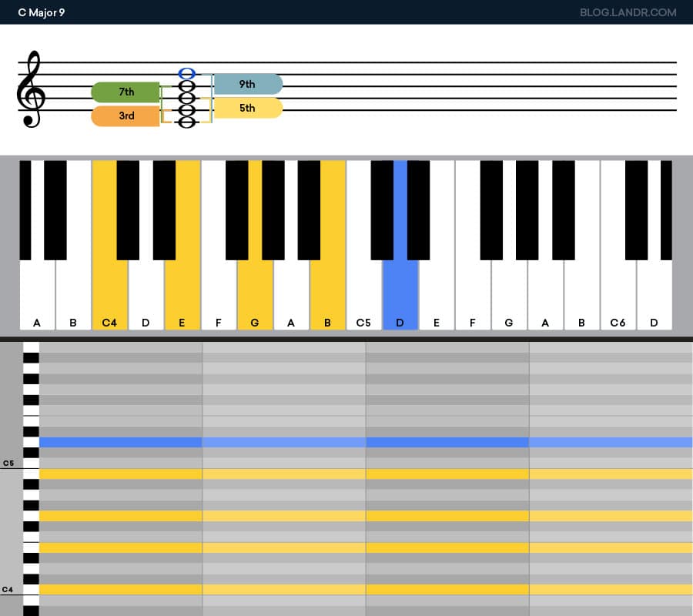Click the treble clef symbol
693x616 pixels.
tap(31, 92)
